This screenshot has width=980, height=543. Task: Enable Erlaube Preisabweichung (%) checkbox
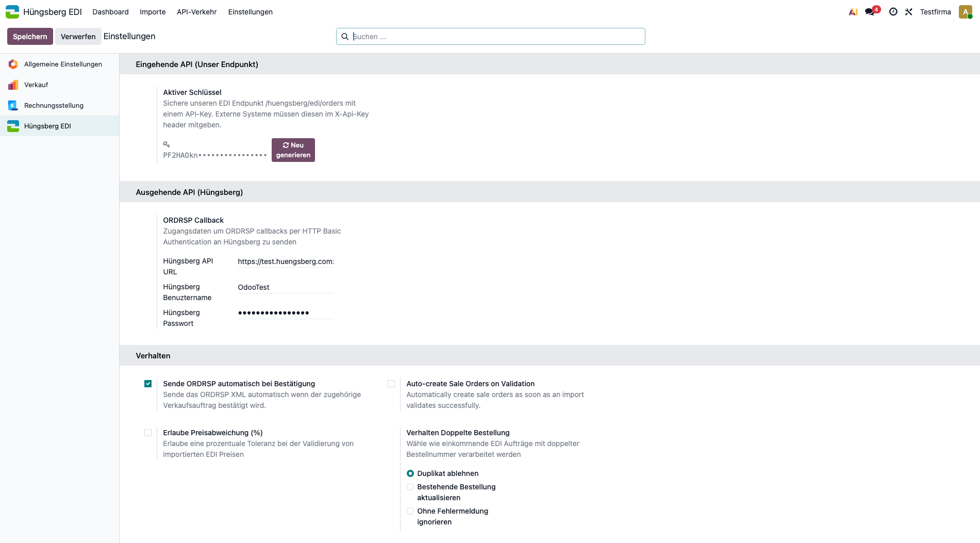coord(148,433)
